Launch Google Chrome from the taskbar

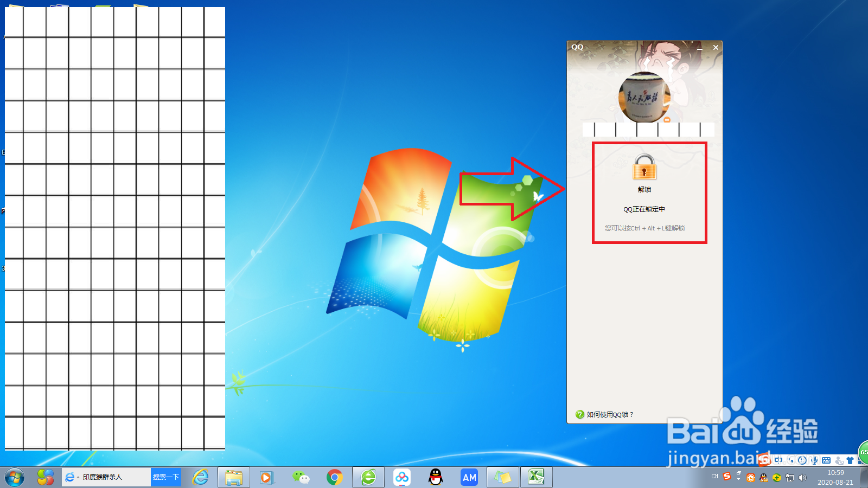pos(335,477)
